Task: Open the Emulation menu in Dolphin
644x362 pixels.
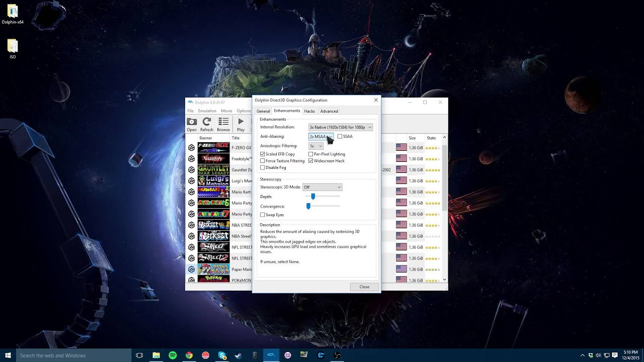Action: tap(207, 111)
